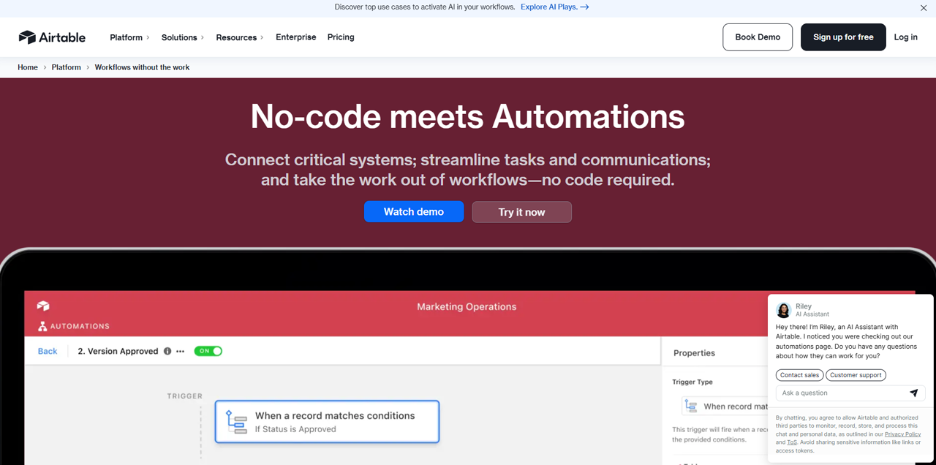This screenshot has width=936, height=465.
Task: Click the Watch demo button
Action: (414, 212)
